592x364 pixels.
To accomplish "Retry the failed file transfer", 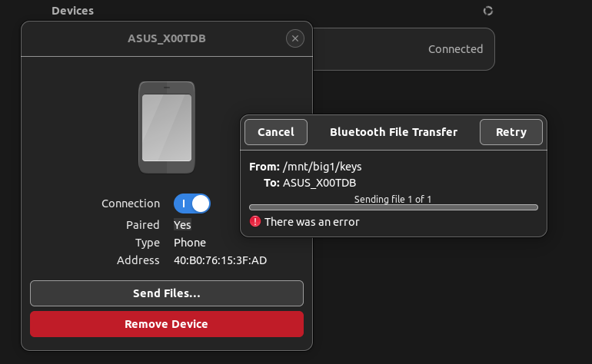I will (x=511, y=132).
